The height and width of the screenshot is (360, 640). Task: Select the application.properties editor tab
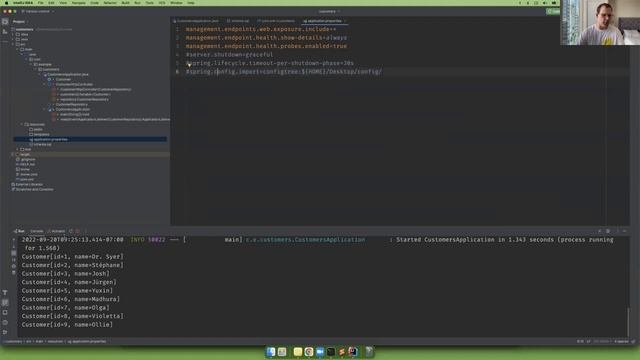pyautogui.click(x=324, y=21)
